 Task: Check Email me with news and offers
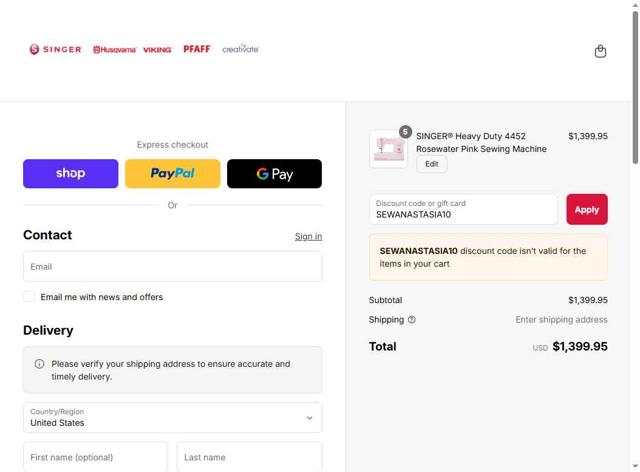point(29,297)
